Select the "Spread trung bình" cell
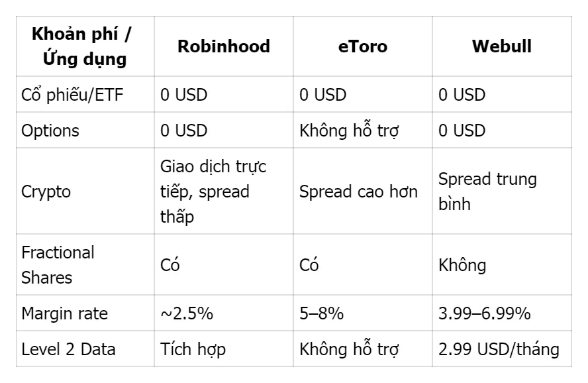588x383 pixels. pyautogui.click(x=487, y=192)
